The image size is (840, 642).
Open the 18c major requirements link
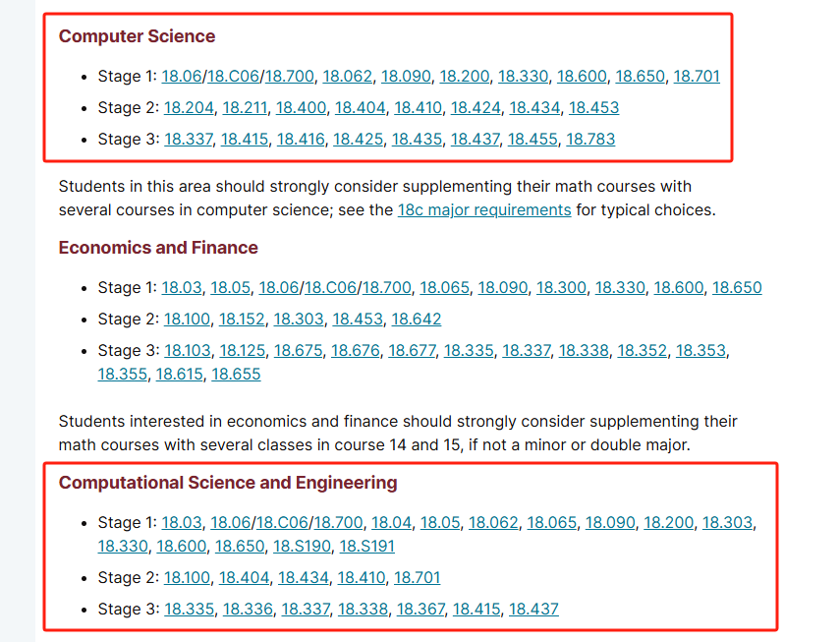tap(483, 209)
